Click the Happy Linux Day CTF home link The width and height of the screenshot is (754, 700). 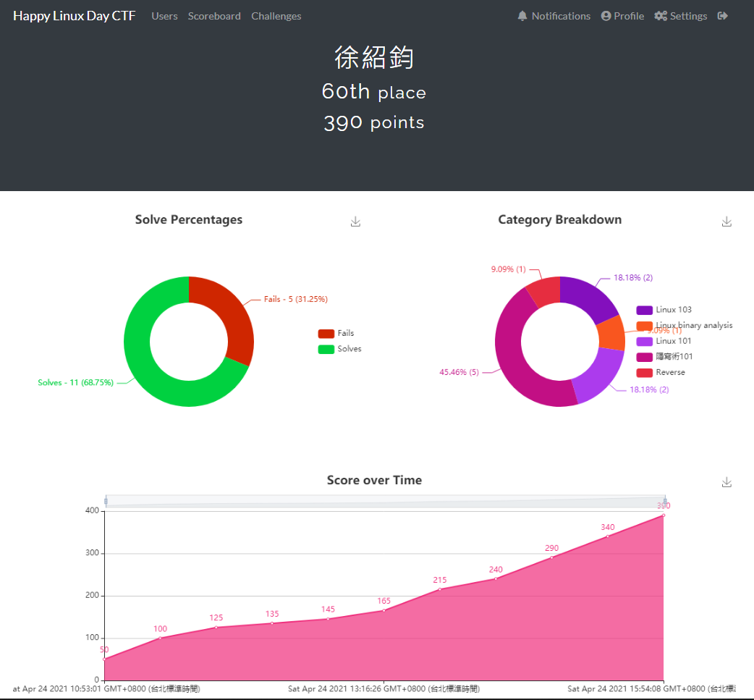(x=74, y=15)
